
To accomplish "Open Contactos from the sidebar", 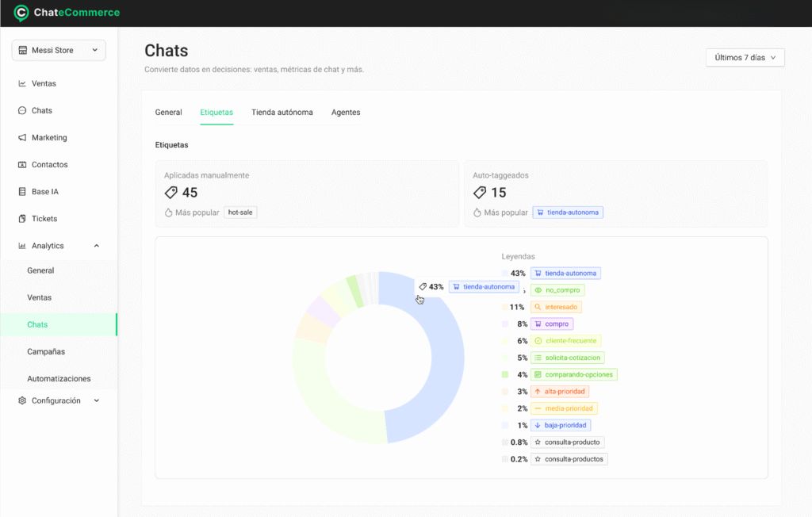I will click(x=48, y=164).
